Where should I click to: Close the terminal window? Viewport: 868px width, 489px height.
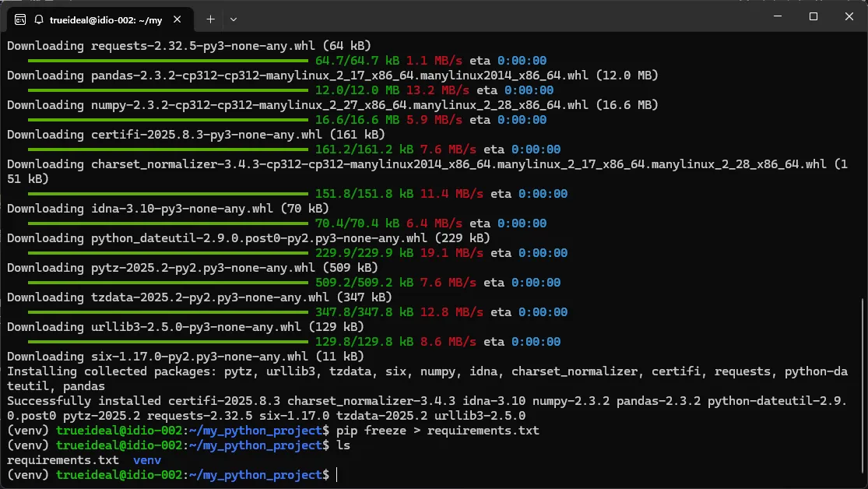coord(848,16)
